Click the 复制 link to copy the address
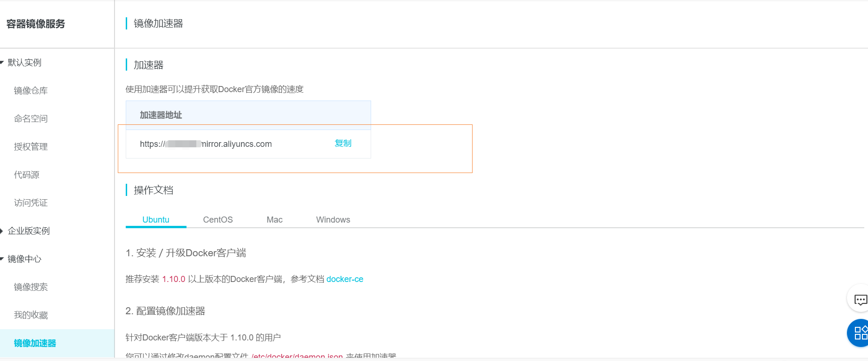The image size is (868, 361). pos(343,144)
